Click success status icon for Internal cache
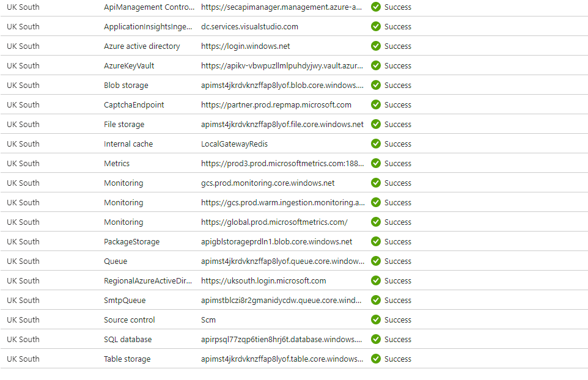Image resolution: width=588 pixels, height=380 pixels. point(376,144)
